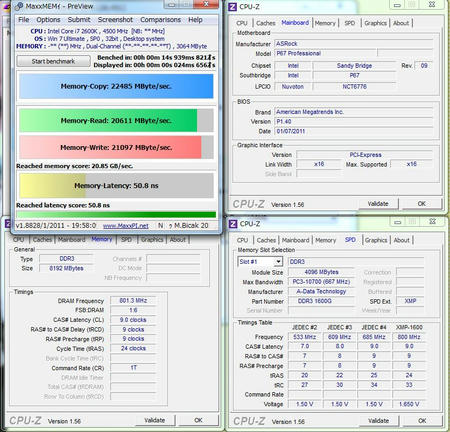
Task: Click the Start benchmark button
Action: click(x=53, y=61)
